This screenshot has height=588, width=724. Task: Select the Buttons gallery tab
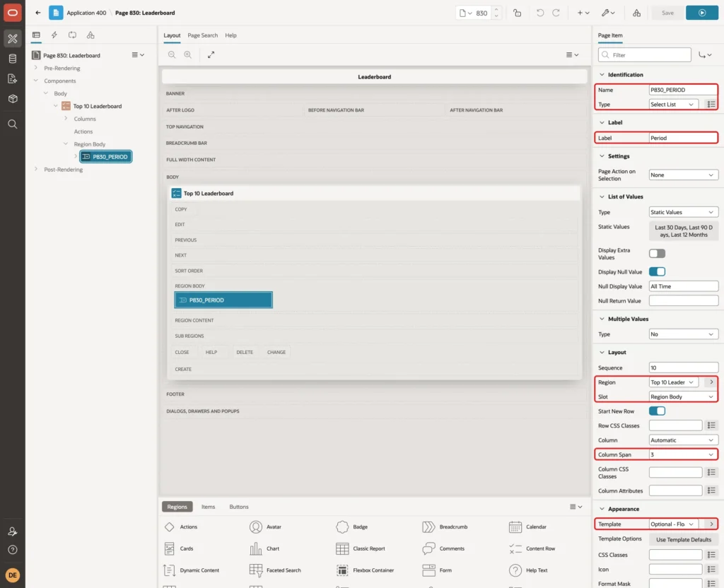coord(239,507)
